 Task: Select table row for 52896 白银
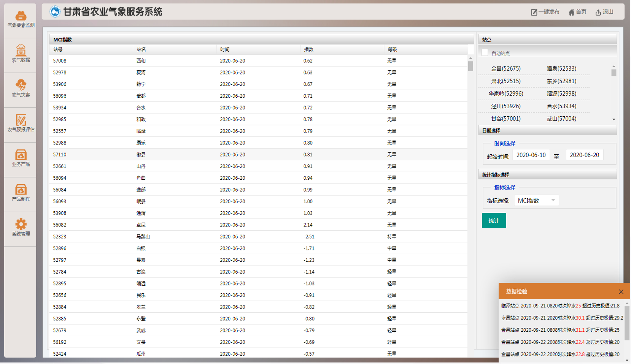click(x=258, y=248)
